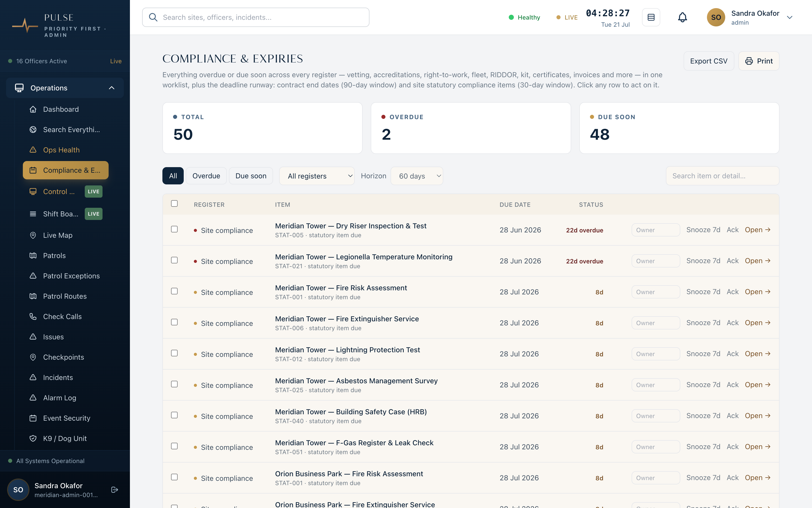Click the Dashboard home icon
Screen dimensions: 812x508
(x=33, y=109)
